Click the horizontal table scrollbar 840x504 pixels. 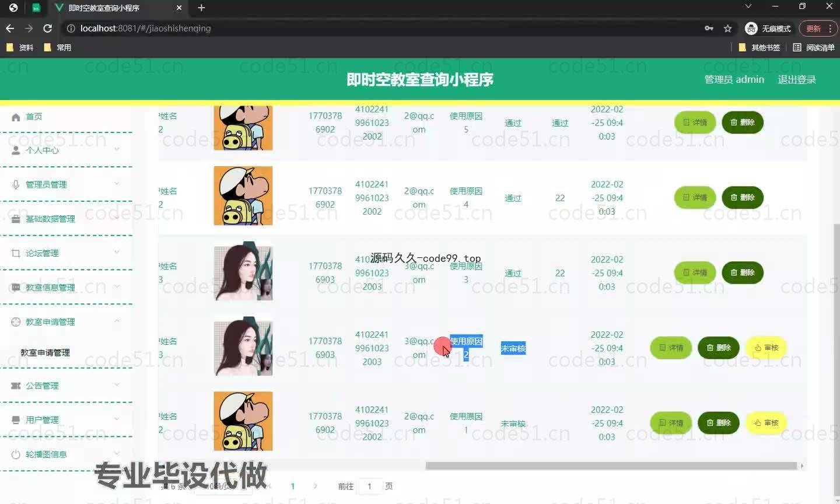tap(611, 466)
